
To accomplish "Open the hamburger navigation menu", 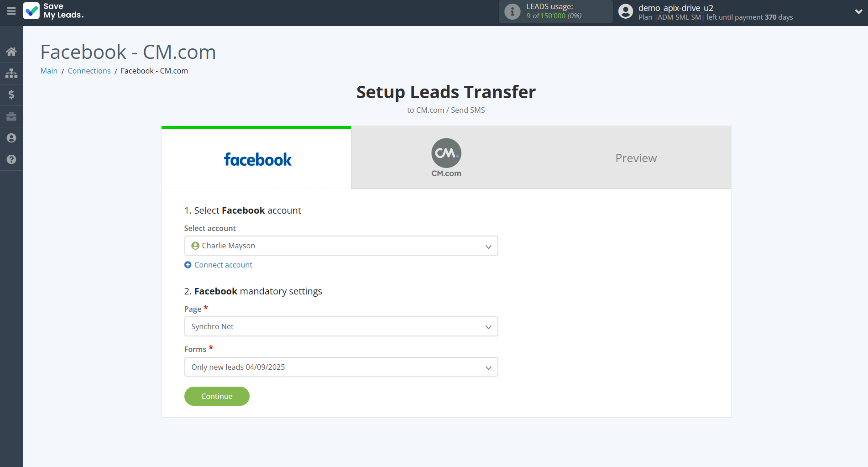I will click(x=11, y=11).
